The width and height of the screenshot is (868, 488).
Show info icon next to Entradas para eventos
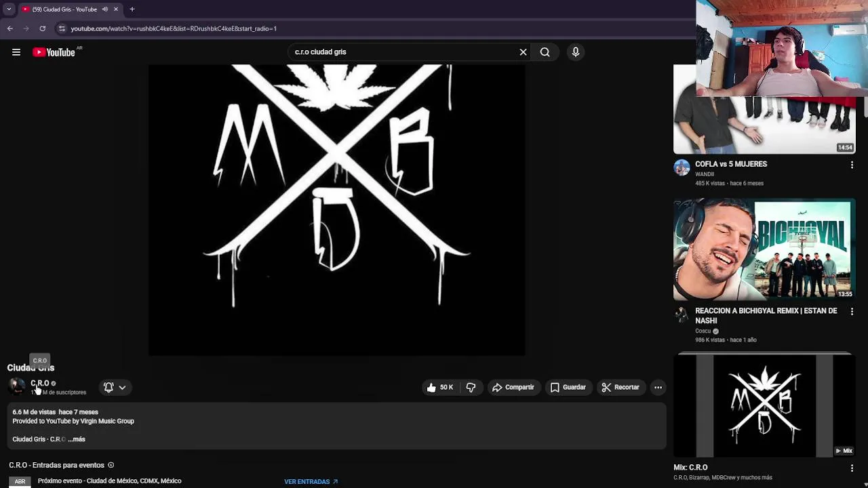point(111,465)
